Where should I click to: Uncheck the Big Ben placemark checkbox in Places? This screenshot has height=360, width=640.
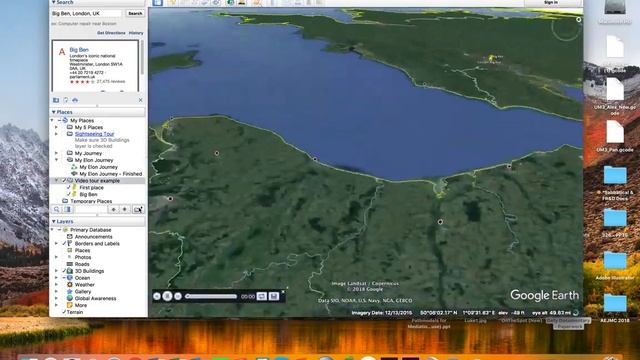tap(69, 194)
